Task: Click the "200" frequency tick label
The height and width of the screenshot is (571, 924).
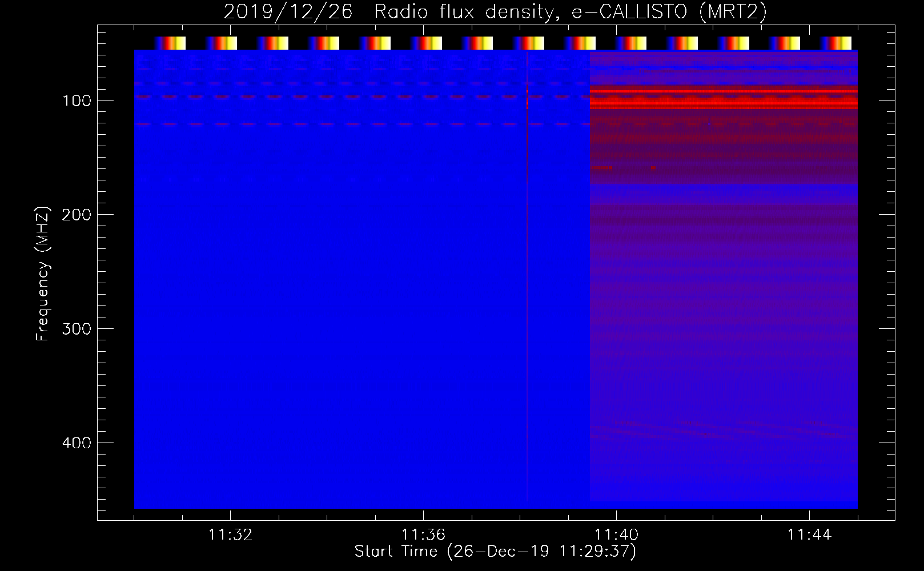Action: point(77,215)
